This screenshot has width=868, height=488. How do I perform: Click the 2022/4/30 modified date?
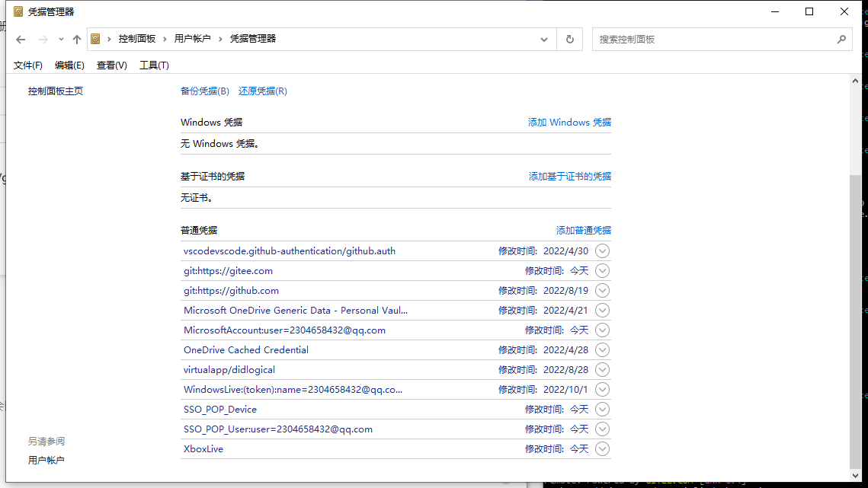pos(565,251)
